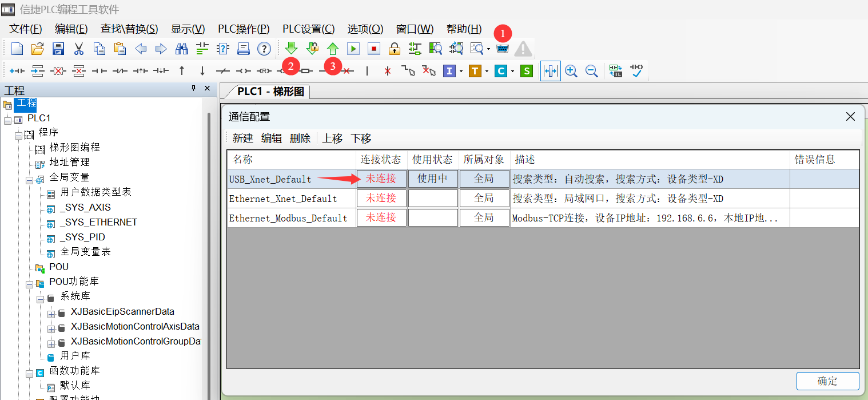Save the project with floppy disk icon
This screenshot has width=868, height=400.
(58, 49)
